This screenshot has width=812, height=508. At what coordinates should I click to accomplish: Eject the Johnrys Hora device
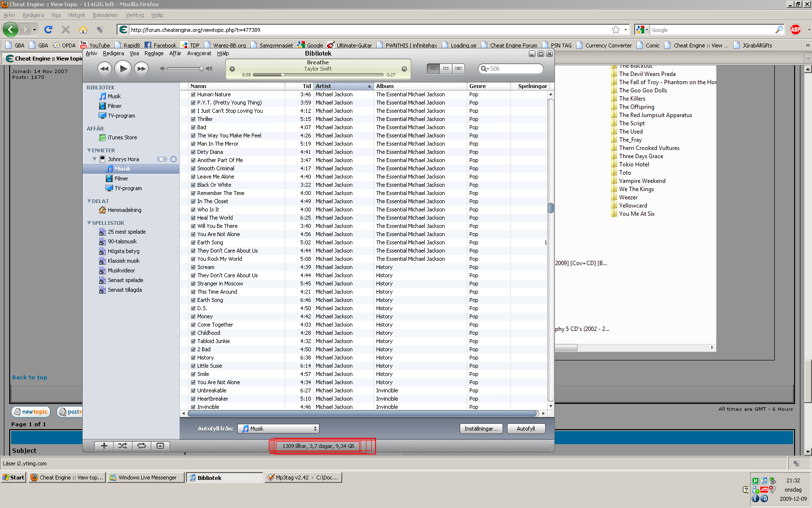174,159
